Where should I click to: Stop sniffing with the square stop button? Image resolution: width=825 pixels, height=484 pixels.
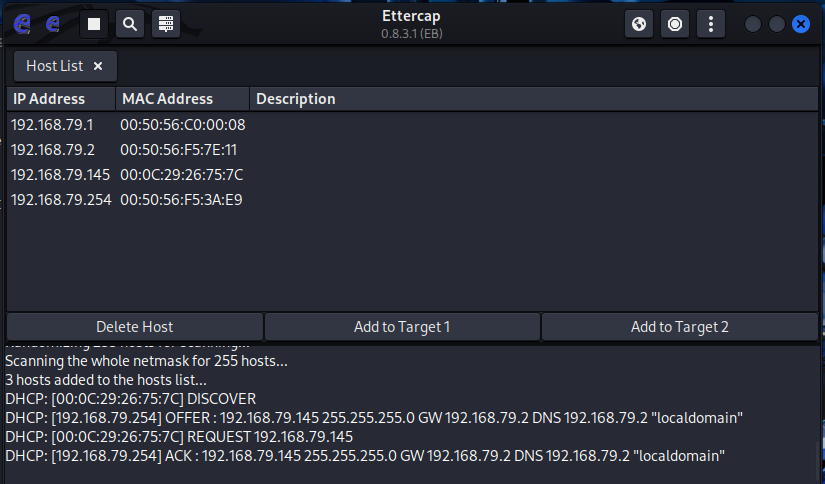94,24
